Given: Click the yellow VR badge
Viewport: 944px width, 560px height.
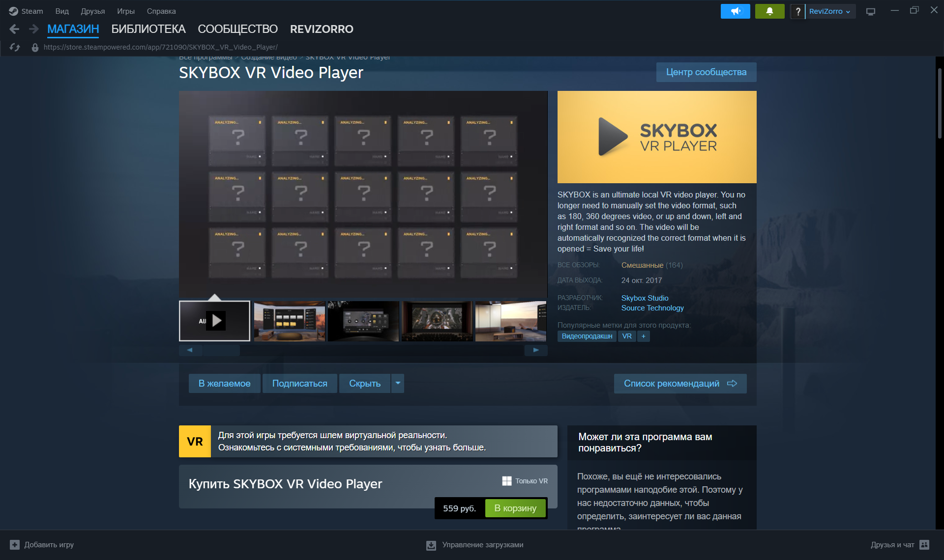Looking at the screenshot, I should [195, 441].
